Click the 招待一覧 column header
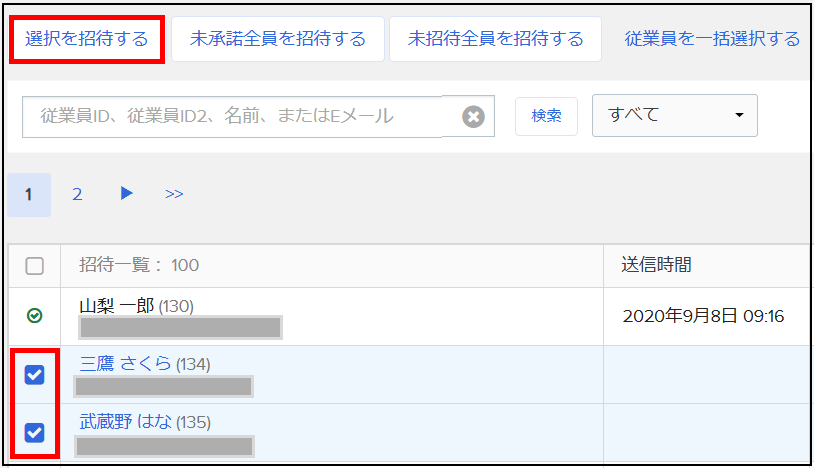Screen dimensions: 814x468 (x=139, y=265)
